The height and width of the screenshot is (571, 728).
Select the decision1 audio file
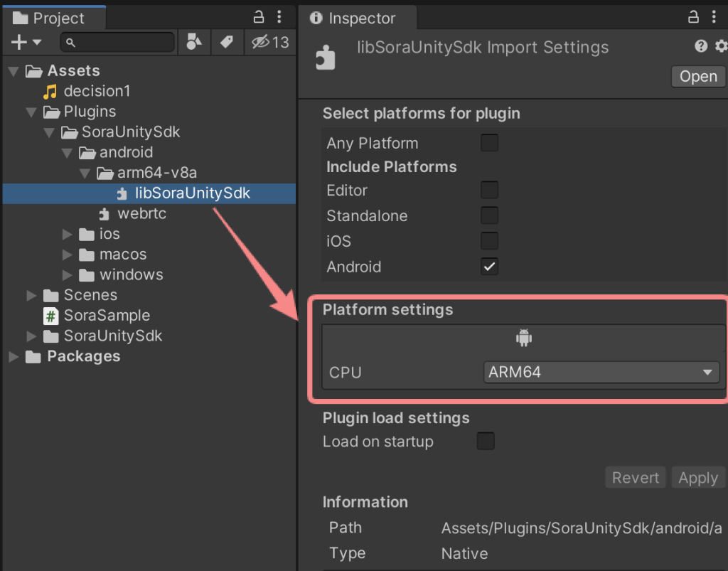(x=97, y=91)
